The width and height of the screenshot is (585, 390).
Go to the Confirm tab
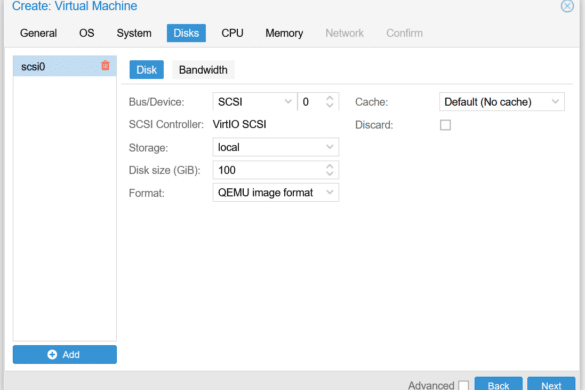(404, 33)
